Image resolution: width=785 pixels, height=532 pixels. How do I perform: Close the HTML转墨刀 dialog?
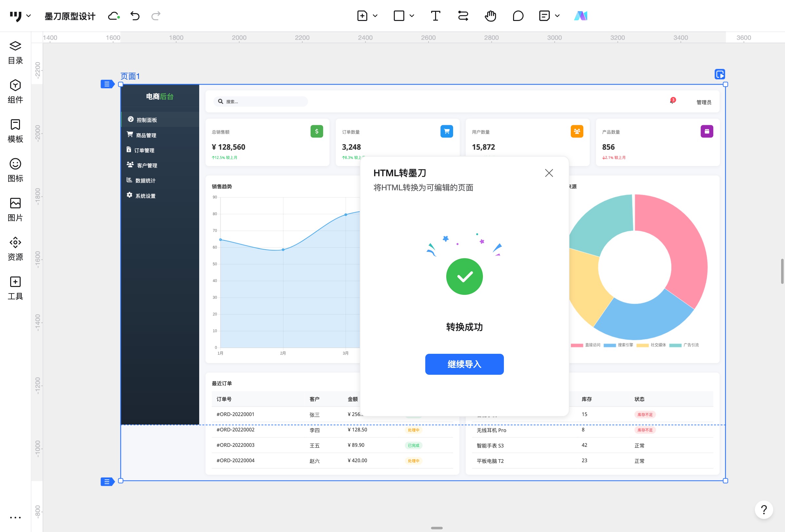click(548, 173)
